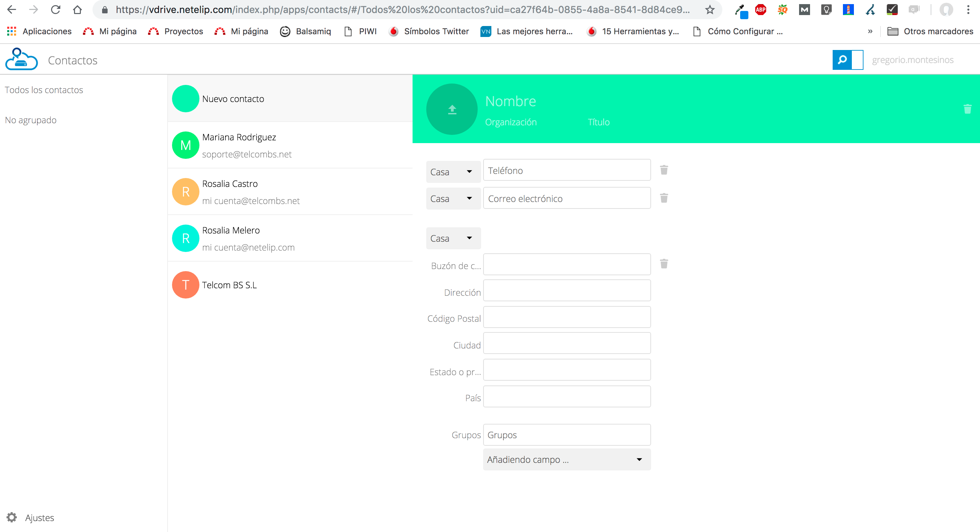Select No agrupado group

click(x=31, y=120)
